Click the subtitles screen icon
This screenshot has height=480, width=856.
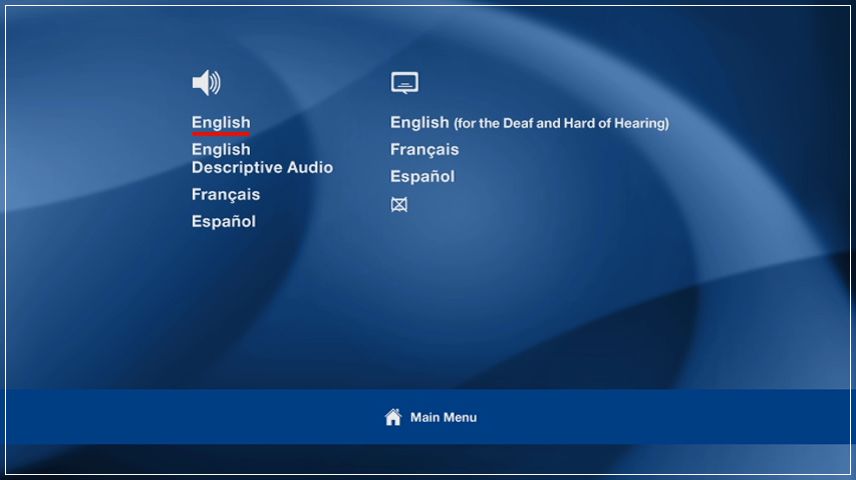pyautogui.click(x=405, y=83)
